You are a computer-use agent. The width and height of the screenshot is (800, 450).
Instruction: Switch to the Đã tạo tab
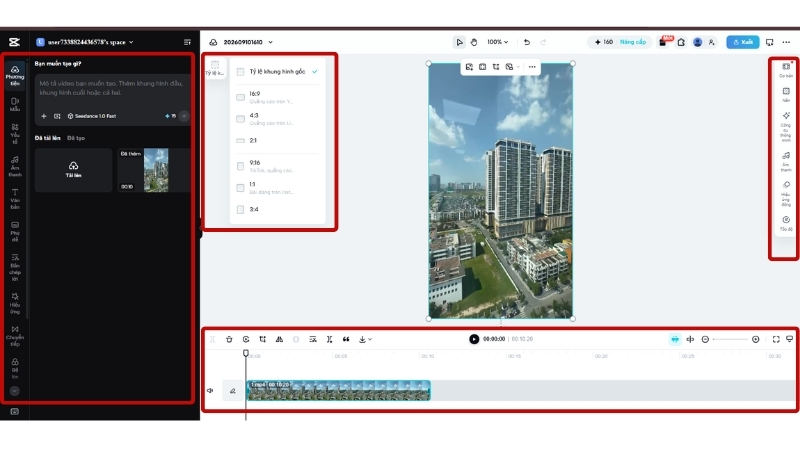click(76, 138)
